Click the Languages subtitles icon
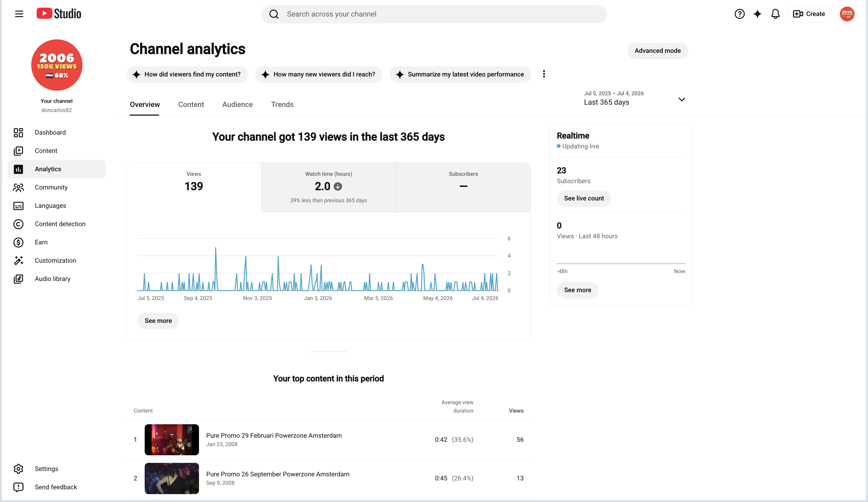The image size is (868, 502). click(18, 206)
